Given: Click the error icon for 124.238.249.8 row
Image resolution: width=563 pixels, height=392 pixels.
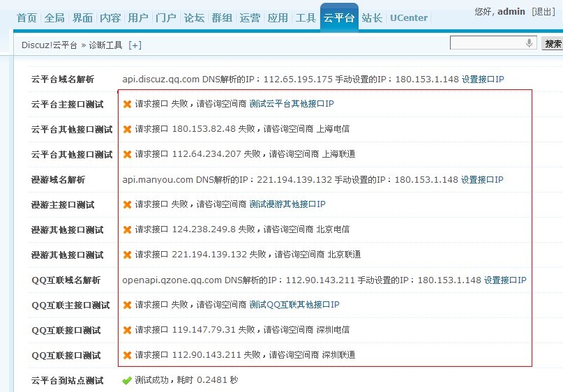Looking at the screenshot, I should pyautogui.click(x=127, y=229).
